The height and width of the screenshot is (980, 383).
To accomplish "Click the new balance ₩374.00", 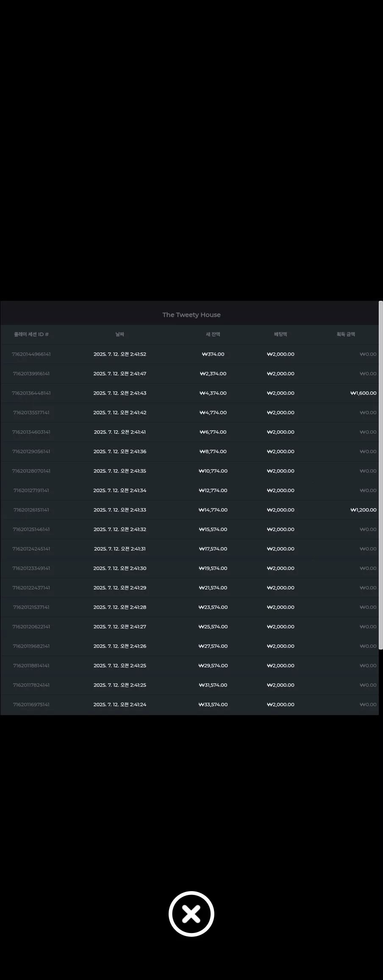I will click(213, 354).
